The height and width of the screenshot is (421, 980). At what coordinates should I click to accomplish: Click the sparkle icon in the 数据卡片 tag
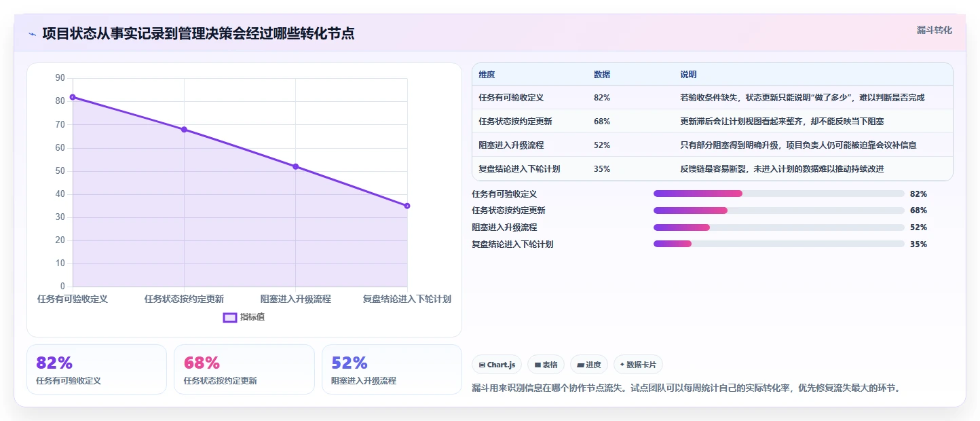pos(622,365)
